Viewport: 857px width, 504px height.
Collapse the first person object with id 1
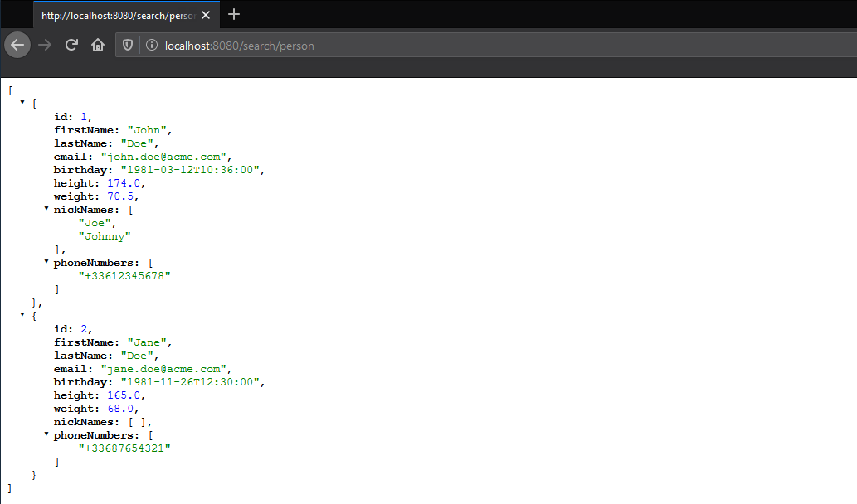[x=22, y=102]
